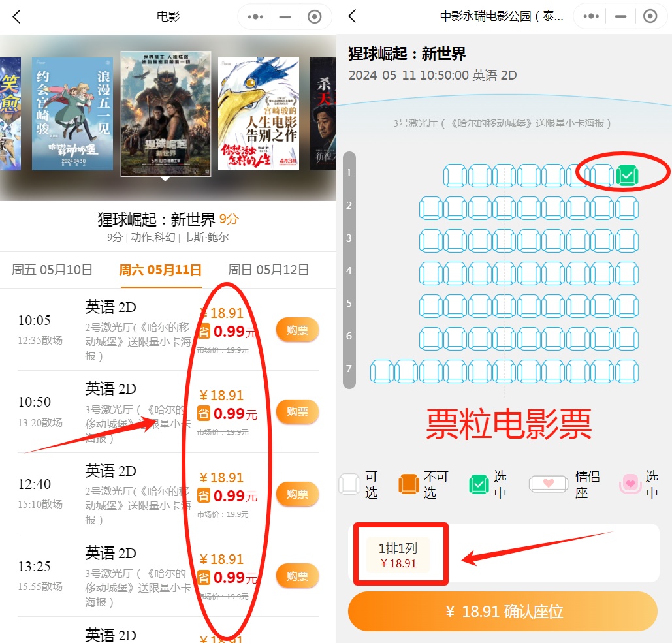Screen dimensions: 672x643
Task: Tap the target circle icon on cinema page
Action: click(x=650, y=16)
